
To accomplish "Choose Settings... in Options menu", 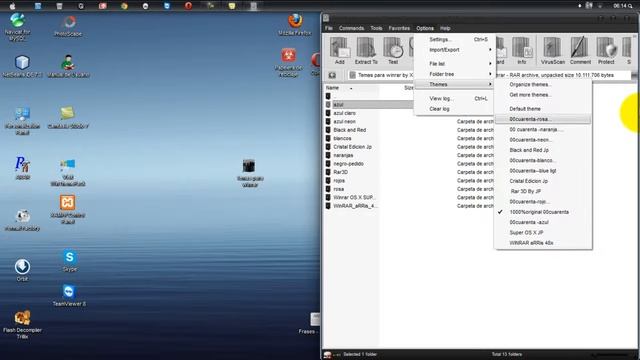I will coord(454,40).
